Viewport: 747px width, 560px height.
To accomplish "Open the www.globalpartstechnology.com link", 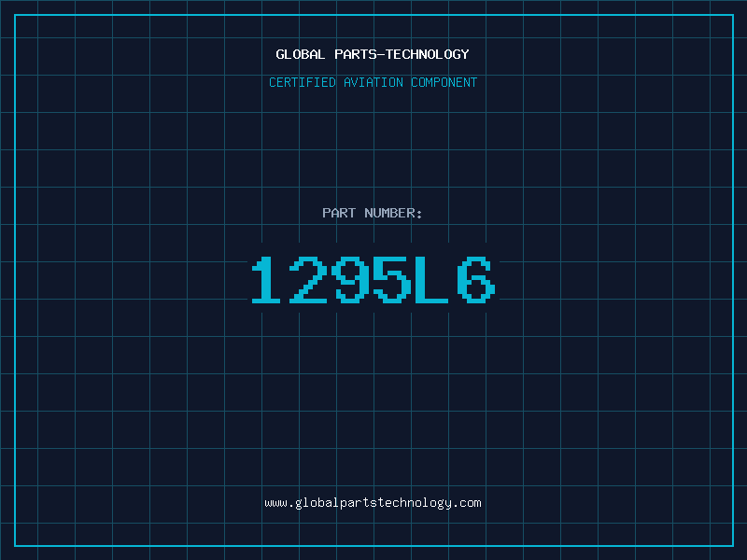I will [373, 503].
